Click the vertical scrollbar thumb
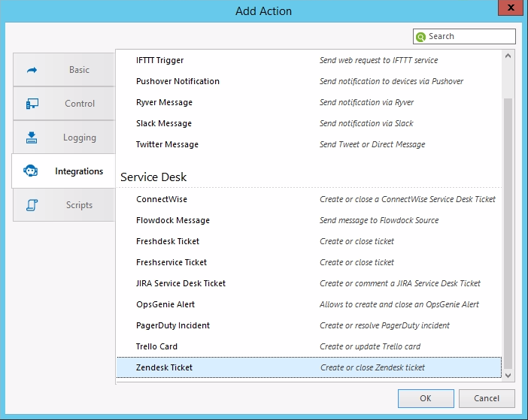This screenshot has width=528, height=420. pyautogui.click(x=508, y=234)
